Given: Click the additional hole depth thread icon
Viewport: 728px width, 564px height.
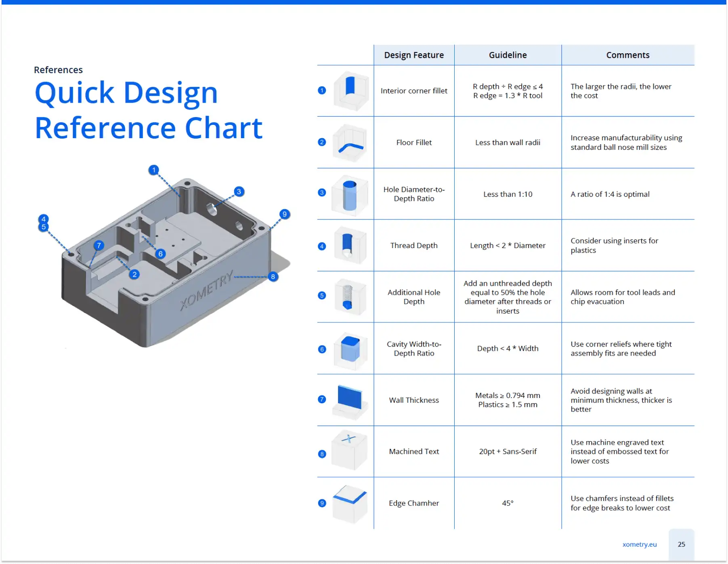Looking at the screenshot, I should tap(350, 297).
